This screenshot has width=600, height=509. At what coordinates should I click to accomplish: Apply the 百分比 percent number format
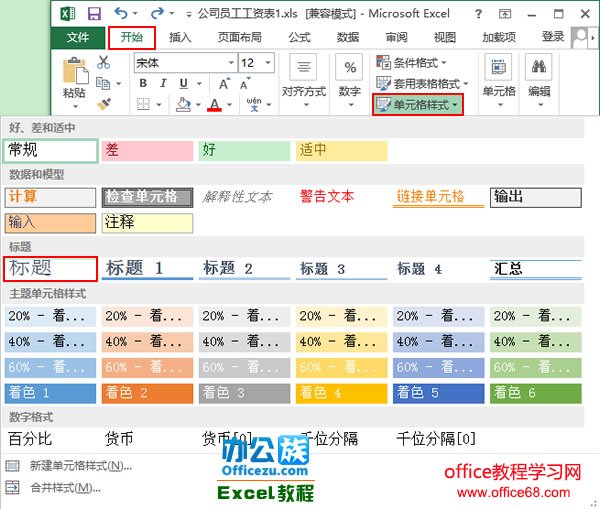point(30,439)
